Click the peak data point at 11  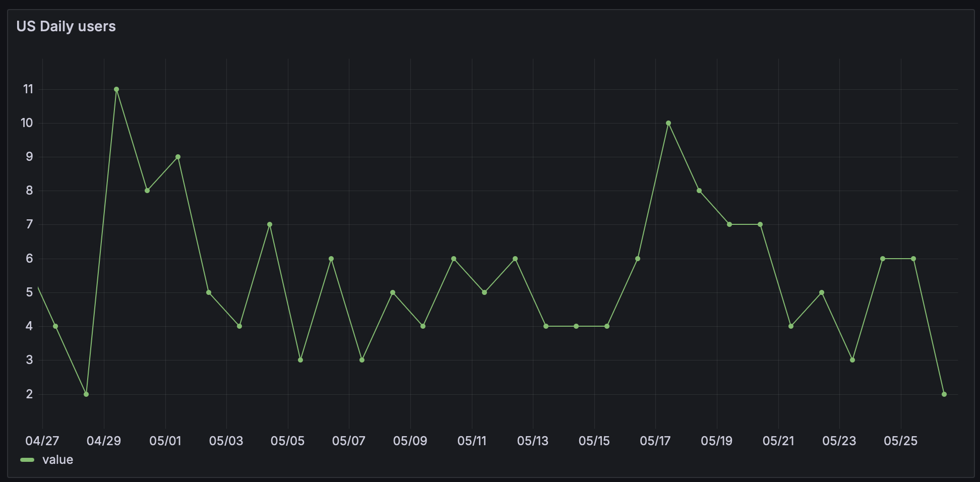coord(116,89)
